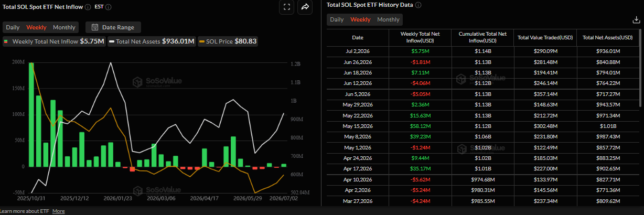
Task: Select Monthly tab in history table
Action: coord(388,19)
